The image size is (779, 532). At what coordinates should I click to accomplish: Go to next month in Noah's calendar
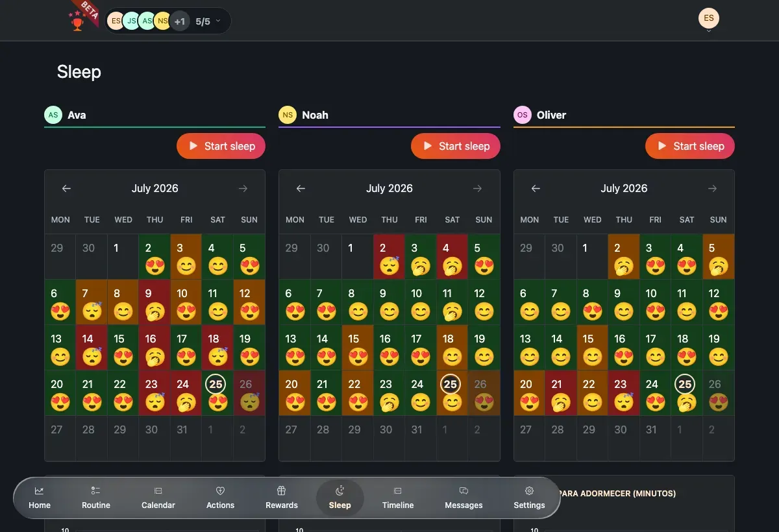point(478,188)
